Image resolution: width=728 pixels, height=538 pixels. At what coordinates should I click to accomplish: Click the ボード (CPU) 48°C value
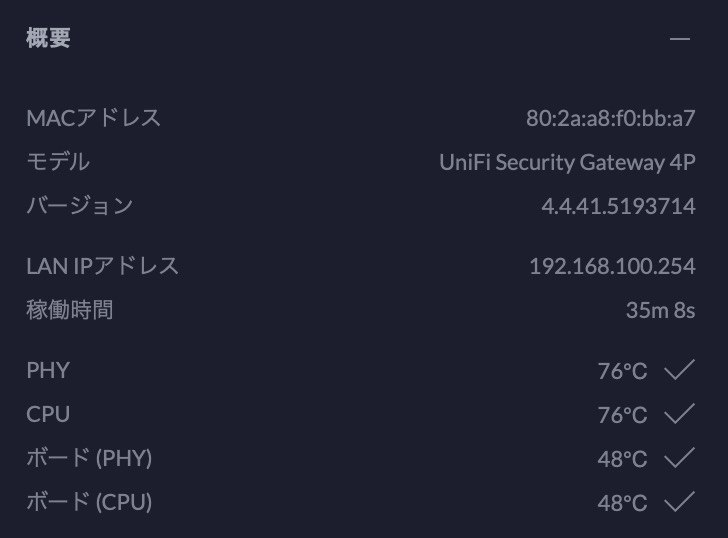(x=622, y=503)
